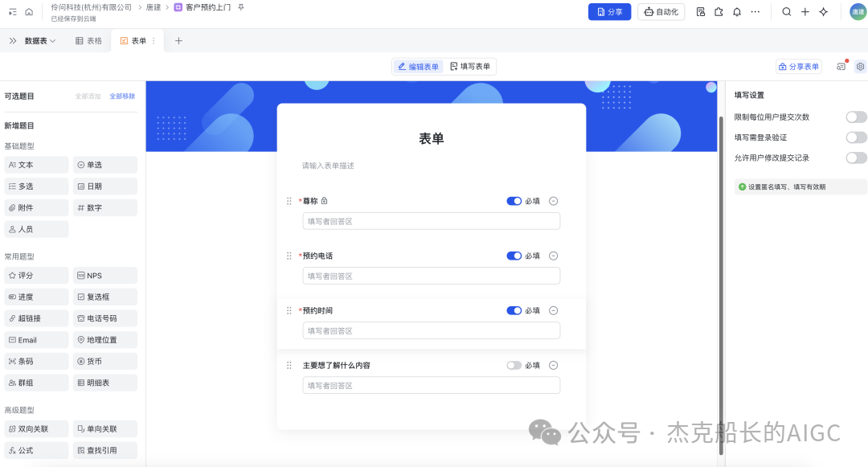The height and width of the screenshot is (467, 868).
Task: Enable 必填 for 主要想了解什么内容
Action: (514, 365)
